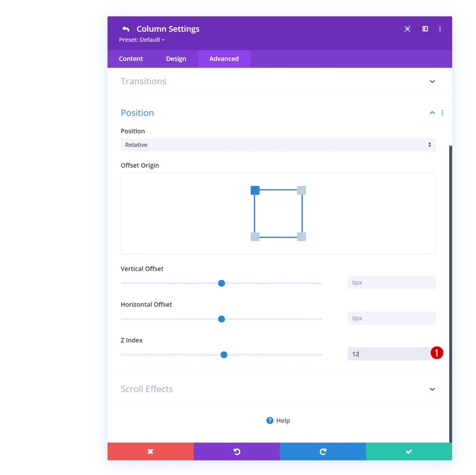The height and width of the screenshot is (475, 476).
Task: Undo the last change with purple button
Action: tap(236, 451)
